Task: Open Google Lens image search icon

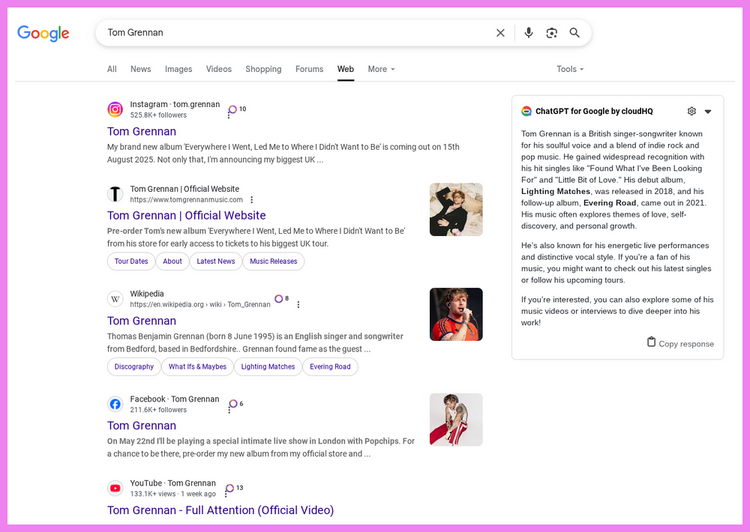Action: 551,33
